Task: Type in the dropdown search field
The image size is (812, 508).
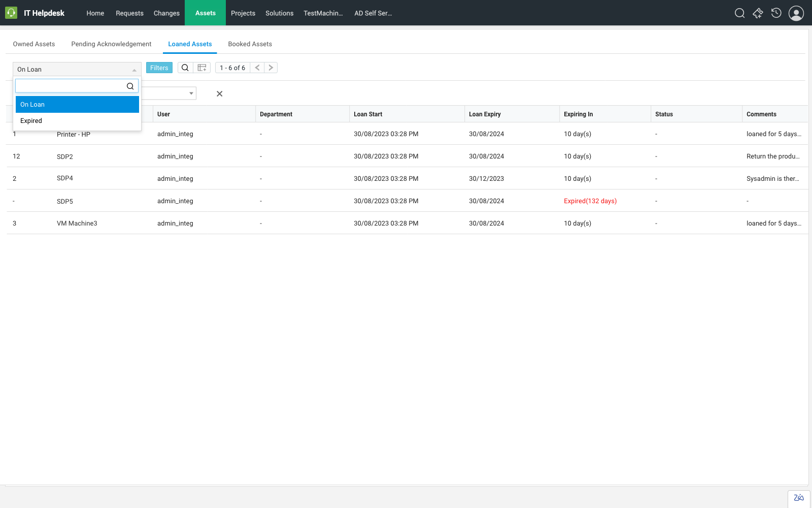Action: click(71, 86)
